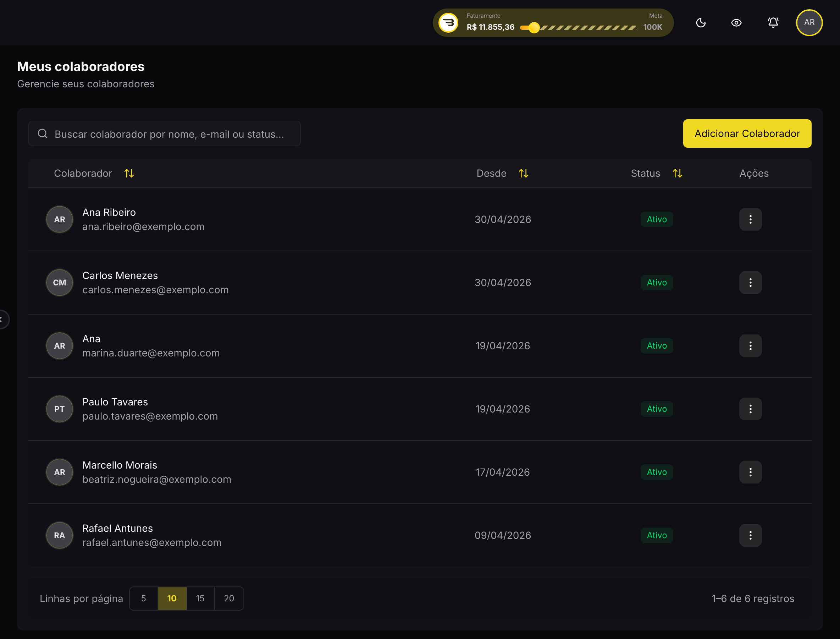Sort by Desde column arrows
The height and width of the screenshot is (639, 840).
[523, 174]
